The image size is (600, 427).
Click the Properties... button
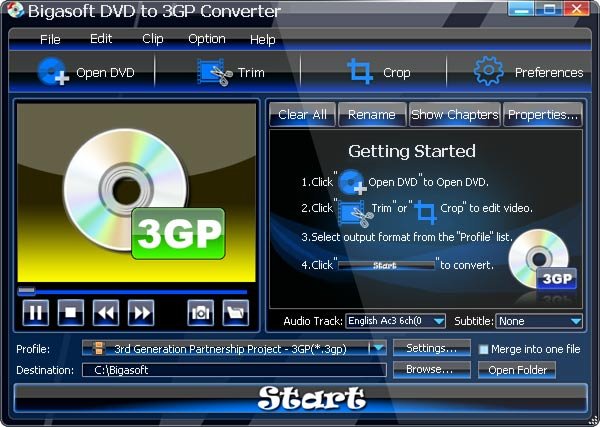(x=543, y=114)
